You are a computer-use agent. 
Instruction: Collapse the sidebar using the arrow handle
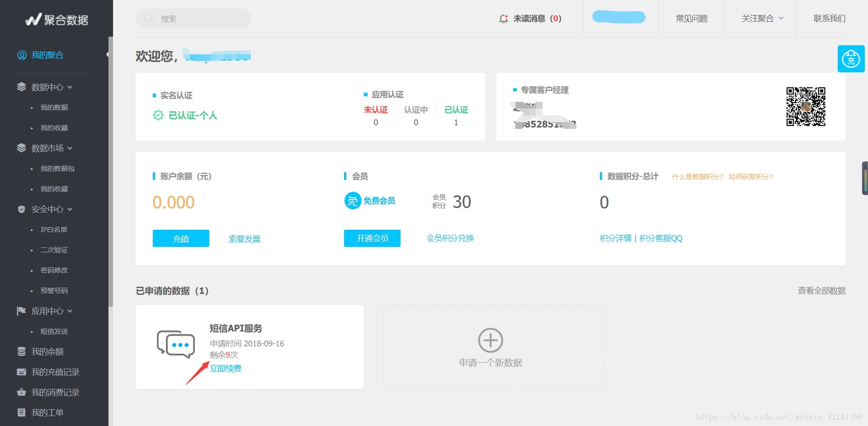point(108,55)
